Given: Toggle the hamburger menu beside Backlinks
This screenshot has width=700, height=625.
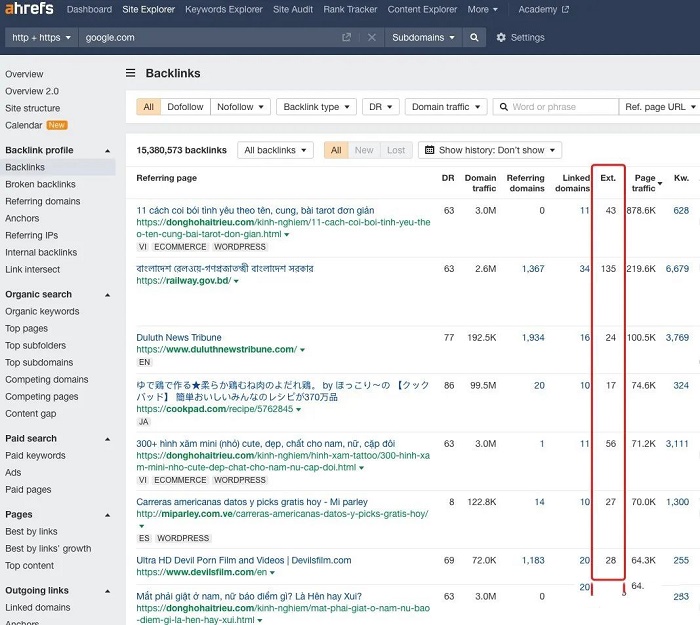Looking at the screenshot, I should pyautogui.click(x=130, y=73).
